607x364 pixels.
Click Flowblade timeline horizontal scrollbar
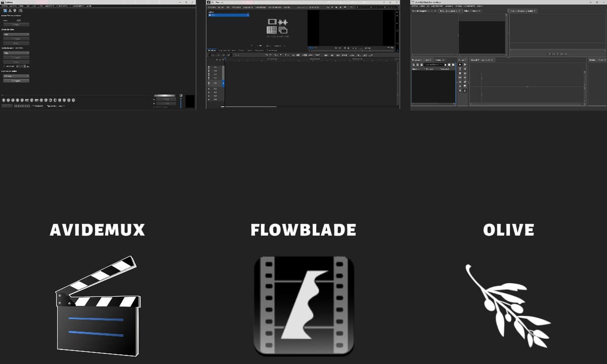coord(251,107)
